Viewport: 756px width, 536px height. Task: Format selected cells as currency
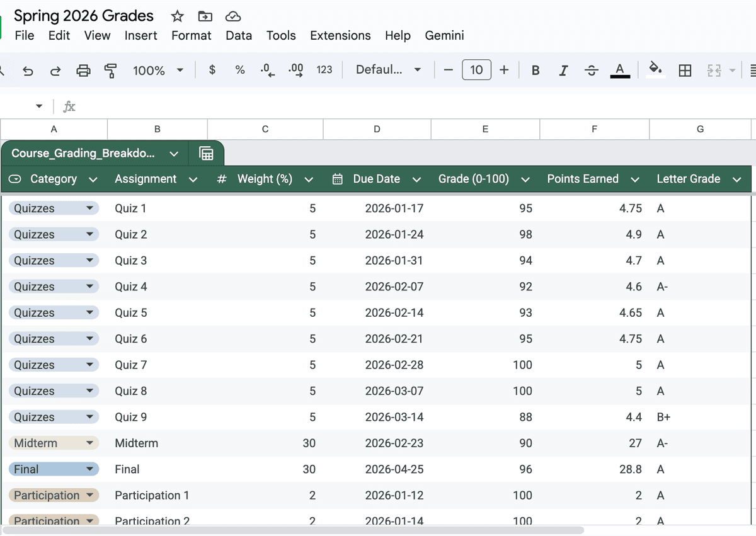[x=213, y=70]
